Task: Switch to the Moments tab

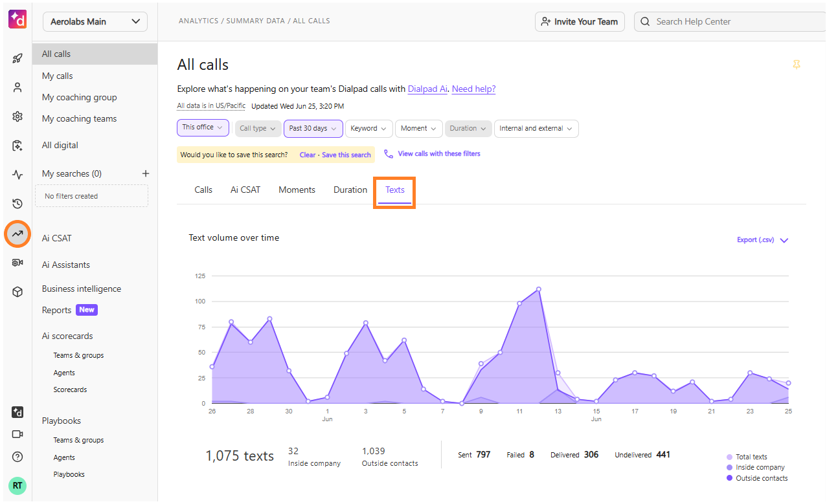Action: tap(297, 190)
